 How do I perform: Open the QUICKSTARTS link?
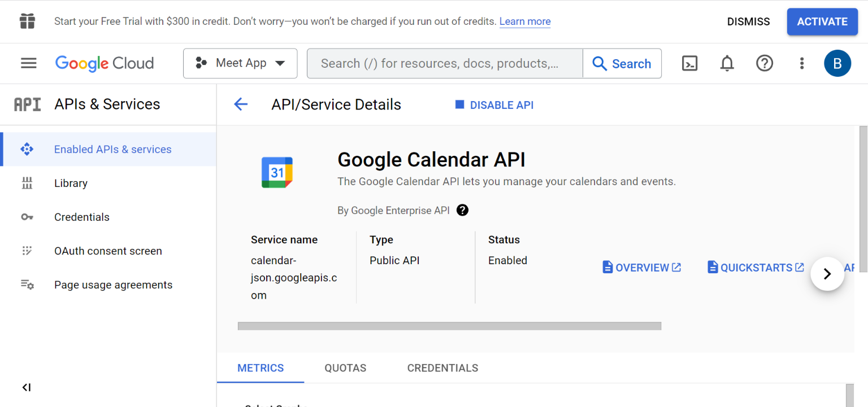756,268
